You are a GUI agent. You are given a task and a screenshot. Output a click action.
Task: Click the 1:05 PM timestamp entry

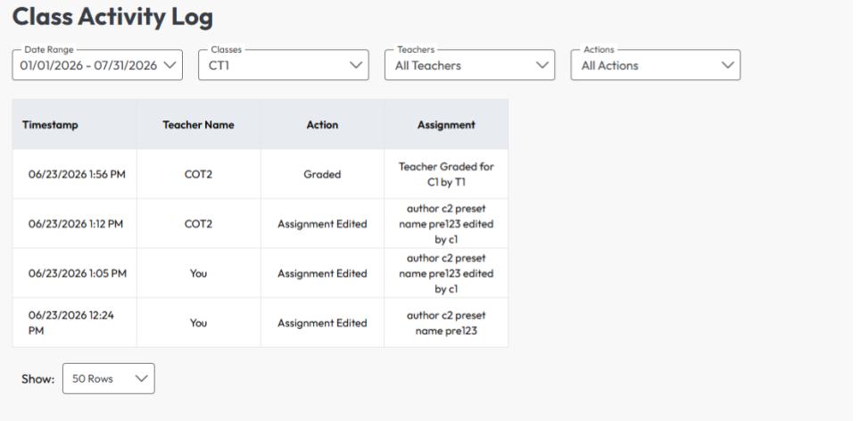(x=78, y=273)
